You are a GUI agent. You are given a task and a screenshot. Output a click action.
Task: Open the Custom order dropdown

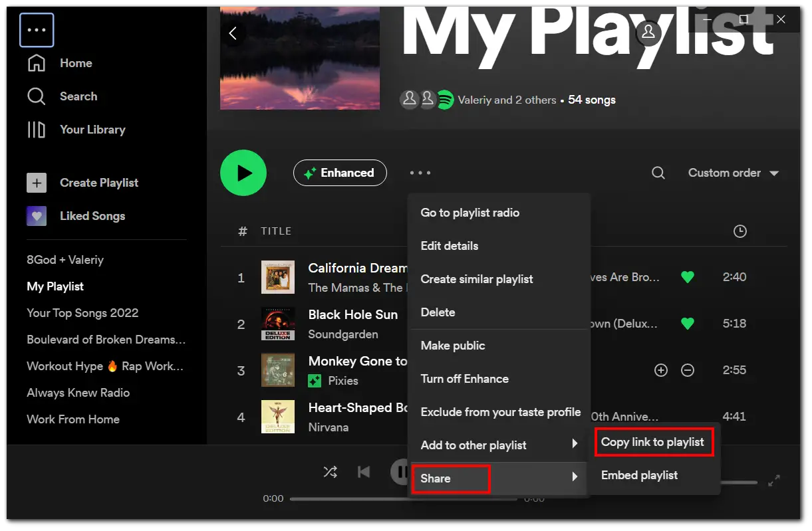coord(733,173)
